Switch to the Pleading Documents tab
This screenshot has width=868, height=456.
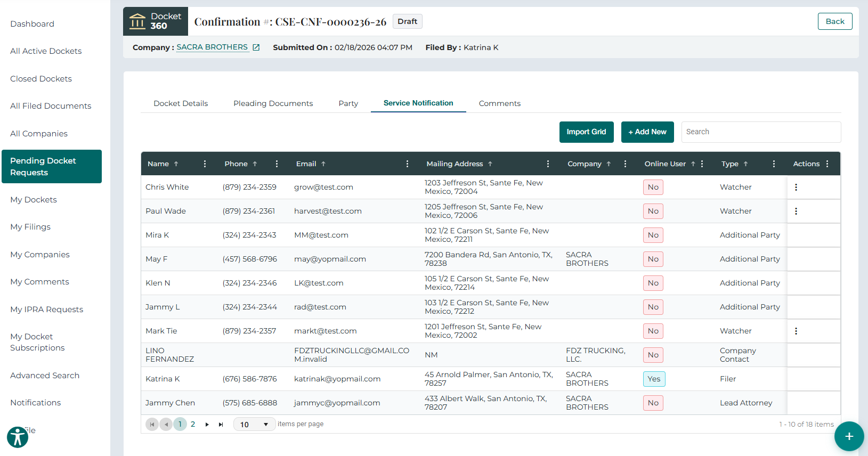[x=273, y=103]
